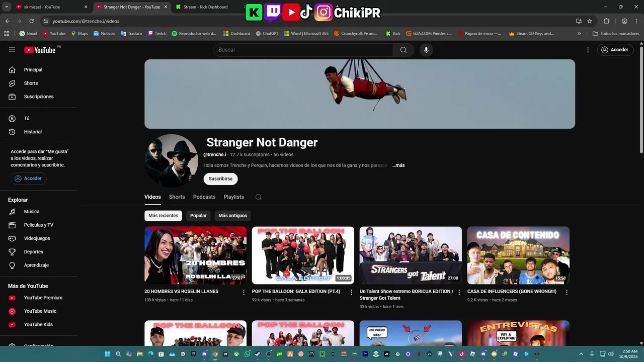644x362 pixels.
Task: Switch to Playlists tab
Action: (x=234, y=197)
